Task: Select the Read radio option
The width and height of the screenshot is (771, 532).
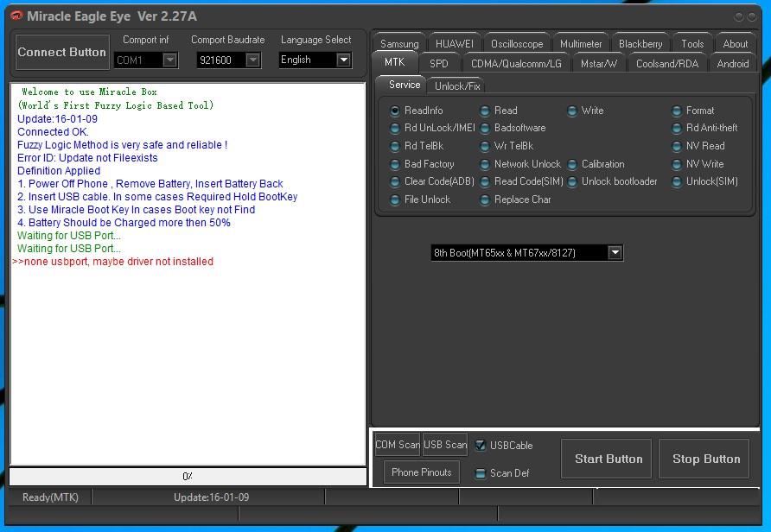Action: [499, 111]
